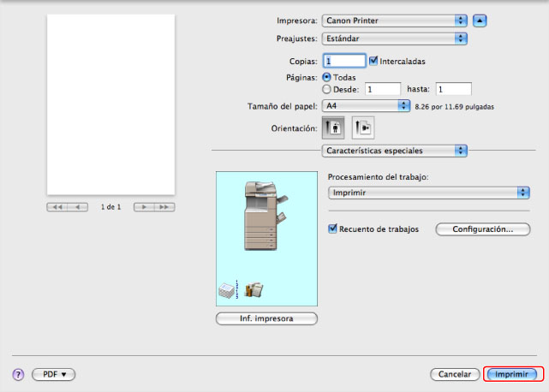The image size is (549, 392).
Task: Go to previous page in preview
Action: 78,207
